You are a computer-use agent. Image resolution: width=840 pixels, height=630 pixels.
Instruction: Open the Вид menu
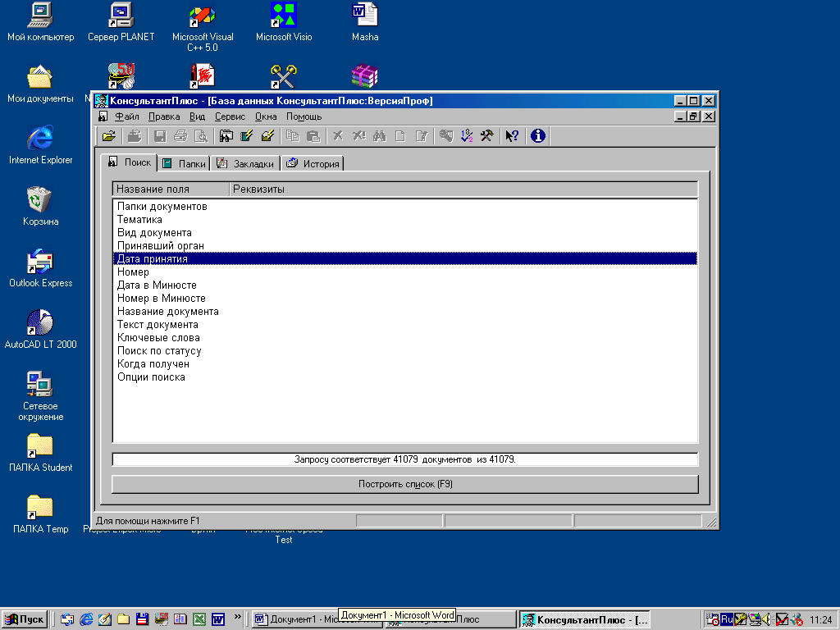197,116
